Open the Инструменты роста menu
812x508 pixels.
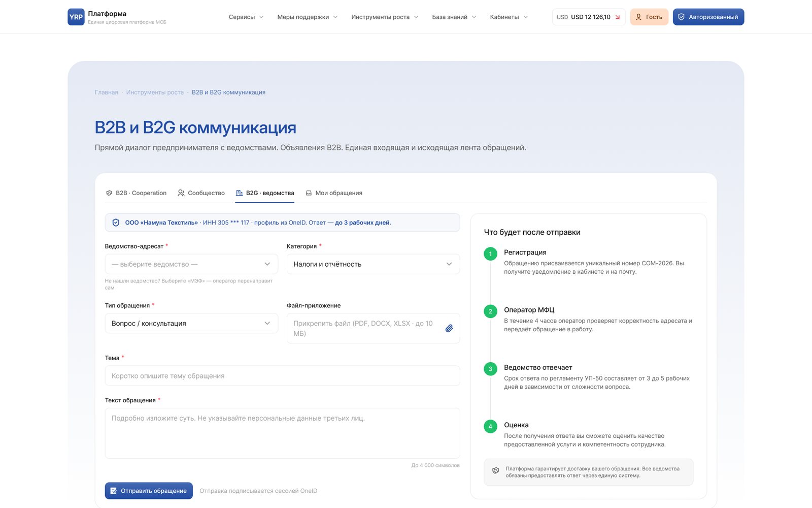pos(385,17)
